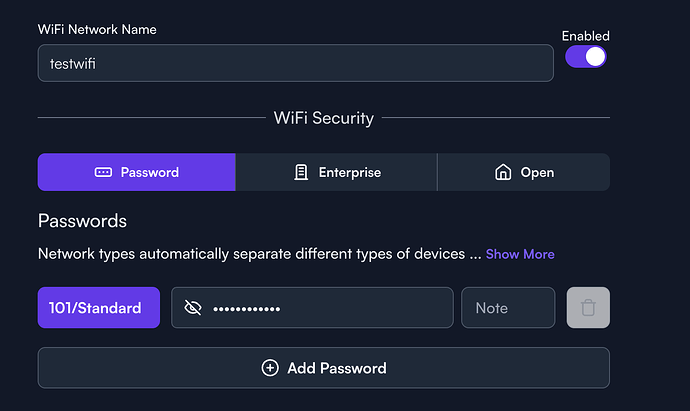Select the Password security tab
This screenshot has width=690, height=411.
tap(137, 172)
